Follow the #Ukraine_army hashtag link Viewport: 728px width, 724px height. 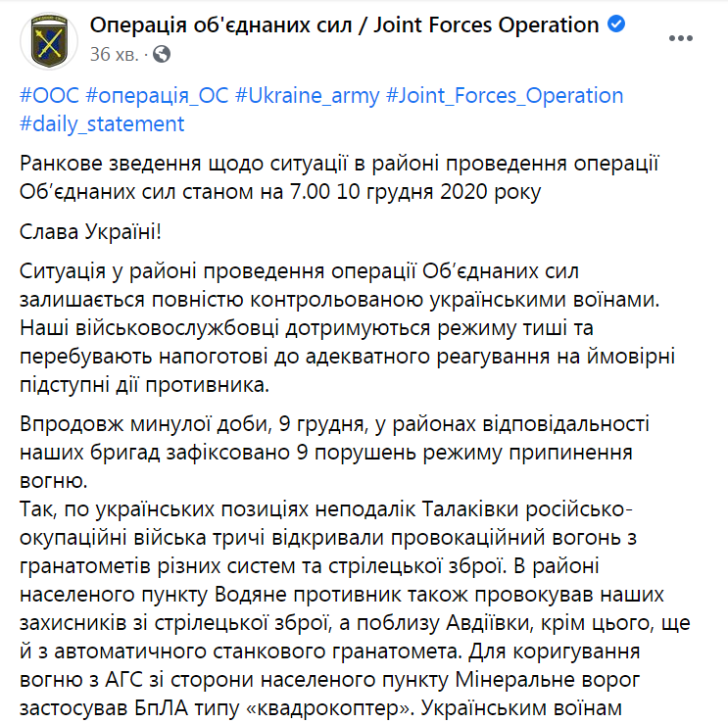pyautogui.click(x=310, y=96)
